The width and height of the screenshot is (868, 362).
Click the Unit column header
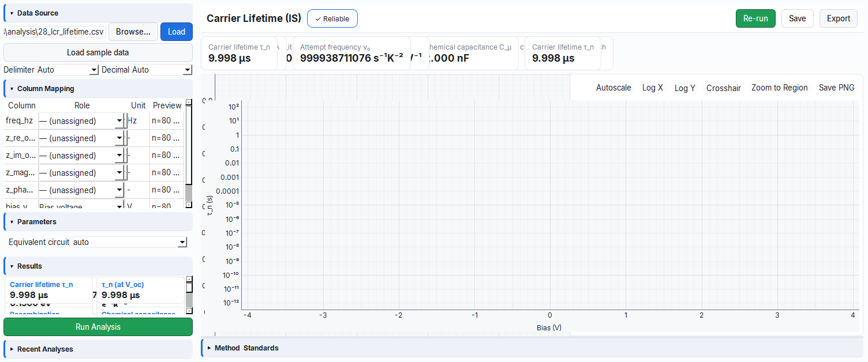click(x=139, y=105)
